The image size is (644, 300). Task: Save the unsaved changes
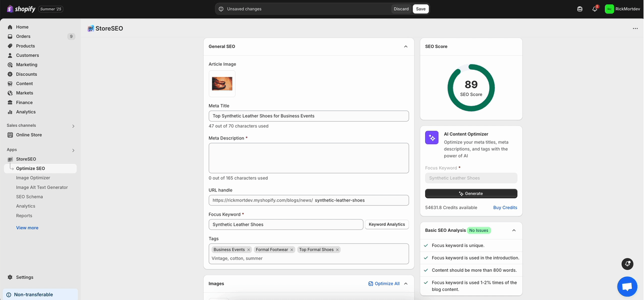[x=421, y=9]
